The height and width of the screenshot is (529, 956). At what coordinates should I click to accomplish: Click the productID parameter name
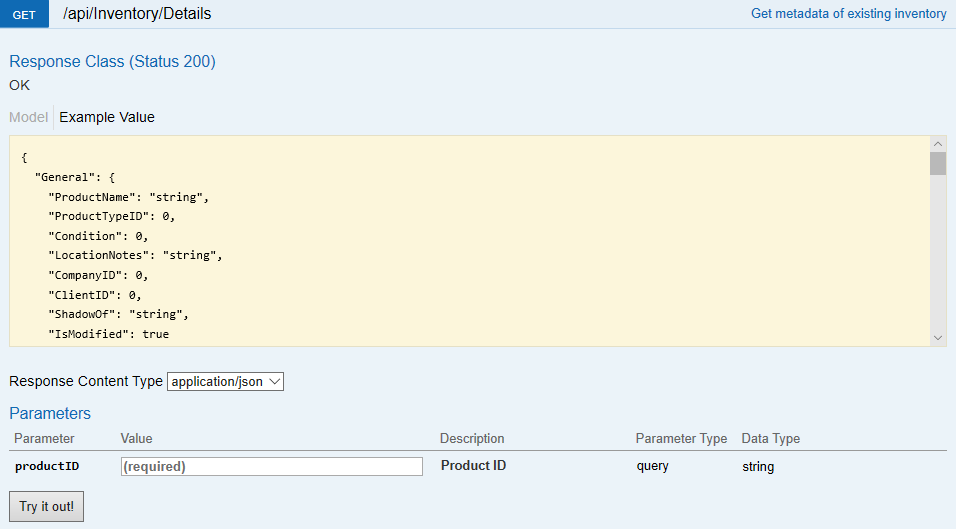pyautogui.click(x=47, y=466)
